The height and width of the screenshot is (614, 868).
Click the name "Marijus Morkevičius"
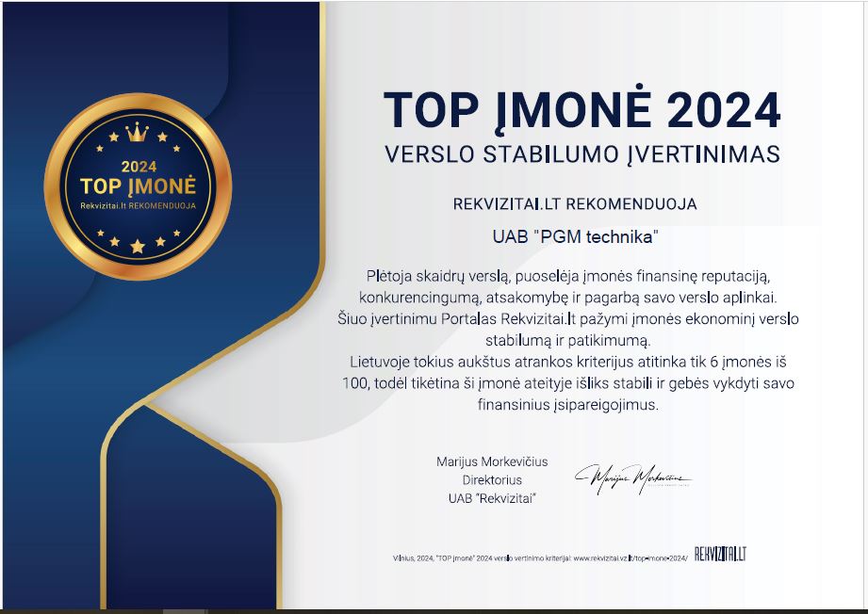492,461
